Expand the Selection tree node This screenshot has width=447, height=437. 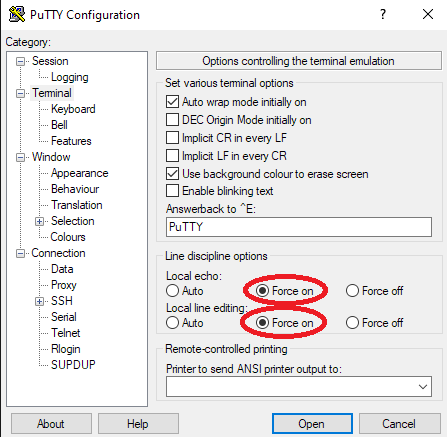pyautogui.click(x=39, y=221)
